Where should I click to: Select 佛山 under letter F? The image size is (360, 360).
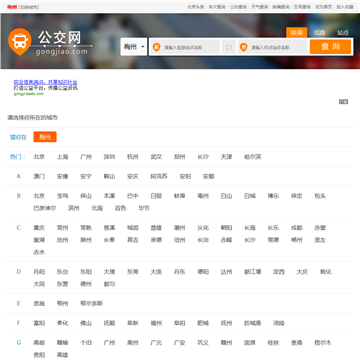click(x=86, y=323)
